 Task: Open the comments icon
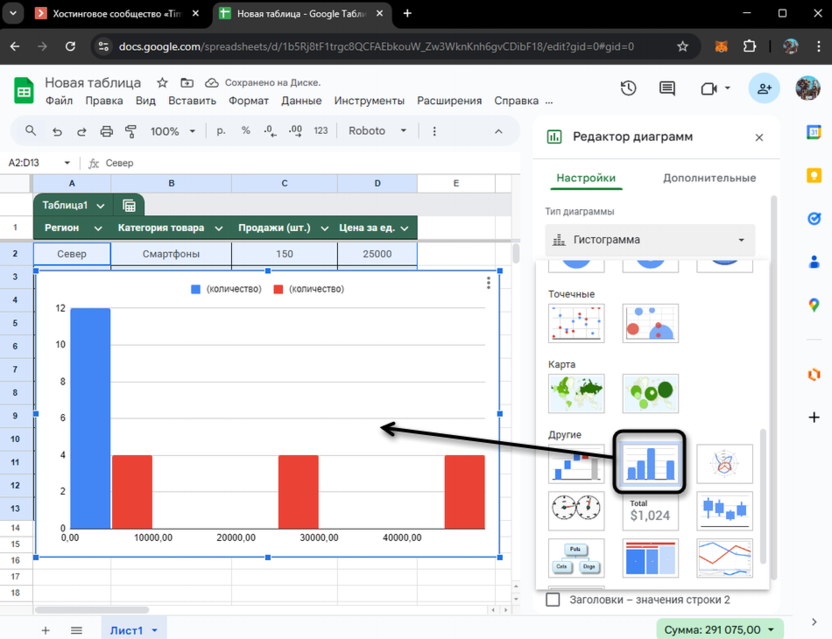tap(668, 89)
